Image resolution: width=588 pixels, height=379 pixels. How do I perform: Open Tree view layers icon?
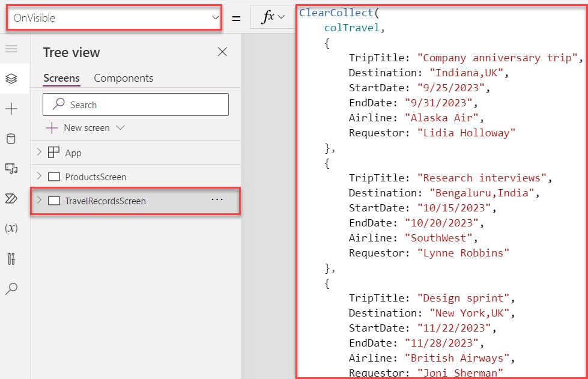pos(11,79)
